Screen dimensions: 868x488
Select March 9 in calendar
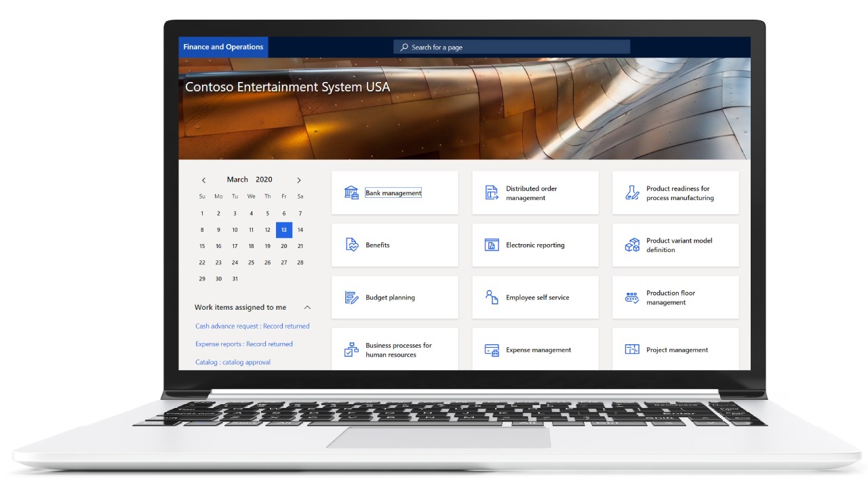(218, 230)
